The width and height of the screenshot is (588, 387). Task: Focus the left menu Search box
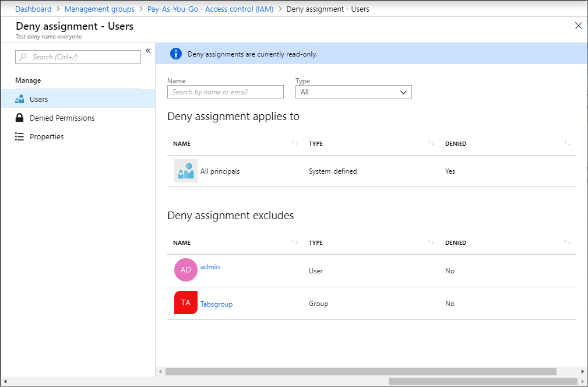78,57
